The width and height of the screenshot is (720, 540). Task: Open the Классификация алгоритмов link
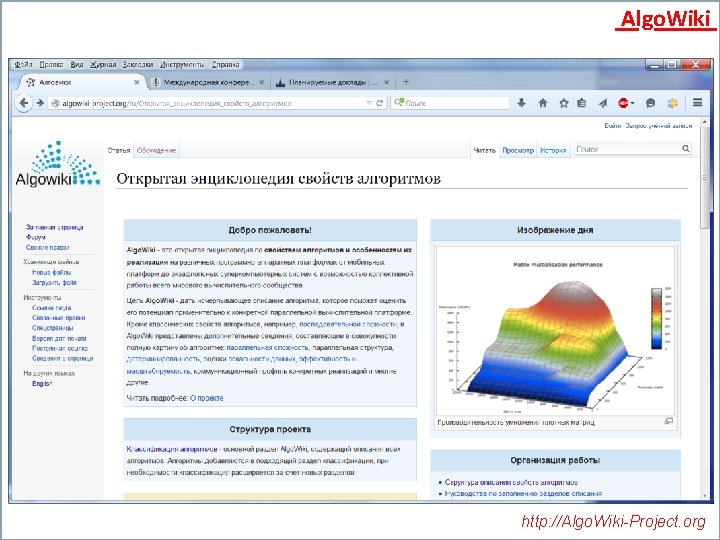point(172,449)
